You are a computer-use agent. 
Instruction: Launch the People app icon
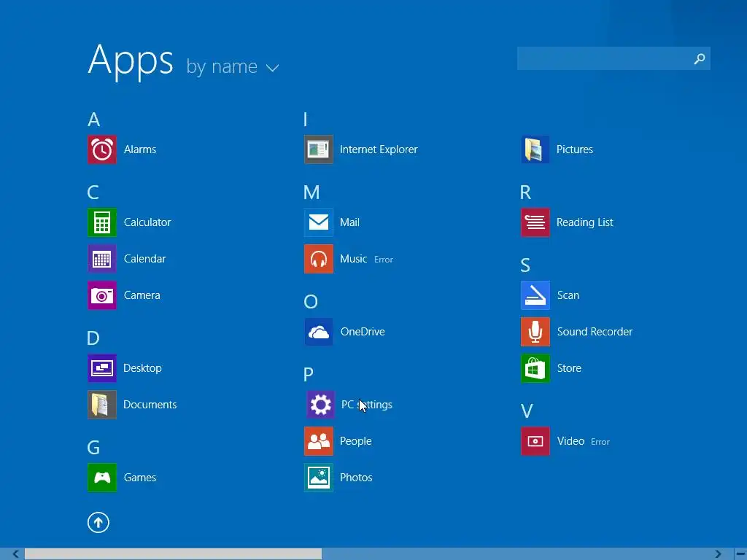tap(319, 441)
